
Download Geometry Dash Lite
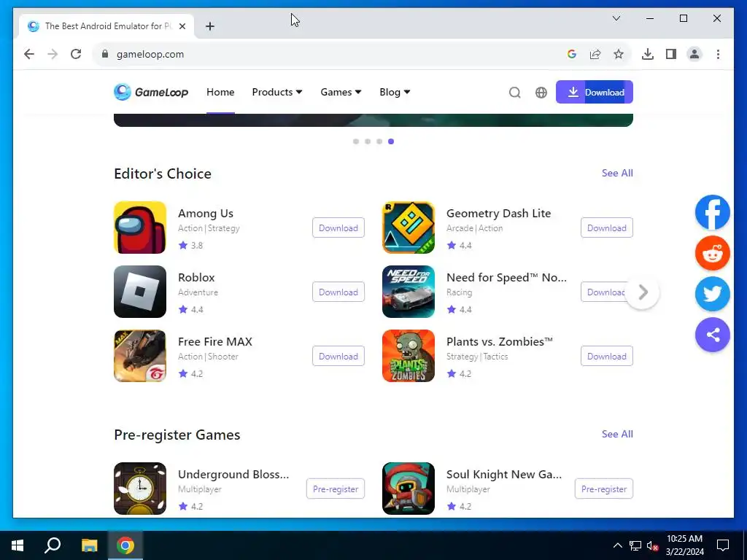(x=606, y=227)
